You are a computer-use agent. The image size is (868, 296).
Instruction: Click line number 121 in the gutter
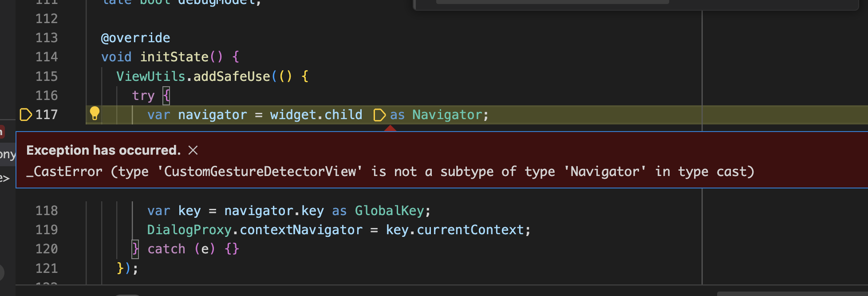(x=46, y=268)
